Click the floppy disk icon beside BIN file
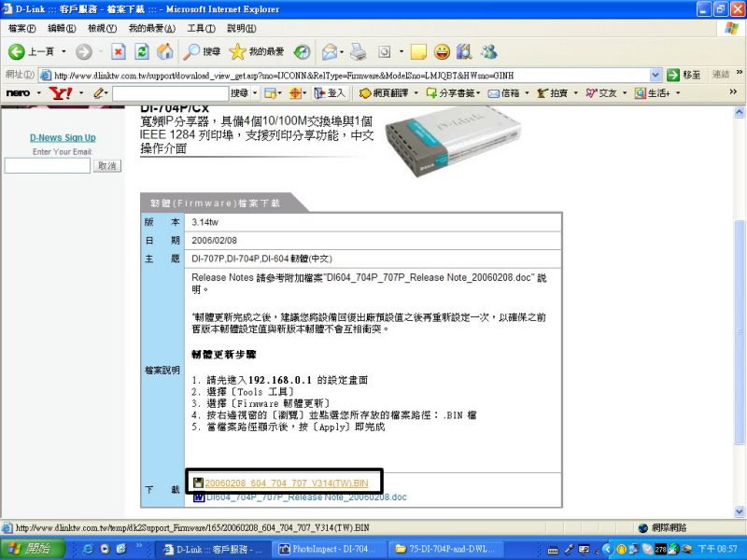 (198, 483)
